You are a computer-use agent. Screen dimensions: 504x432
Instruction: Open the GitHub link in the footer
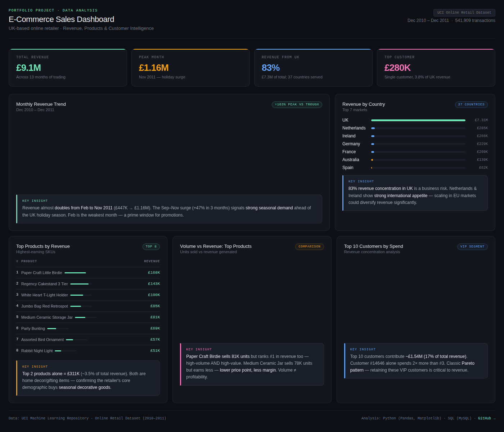click(x=484, y=418)
